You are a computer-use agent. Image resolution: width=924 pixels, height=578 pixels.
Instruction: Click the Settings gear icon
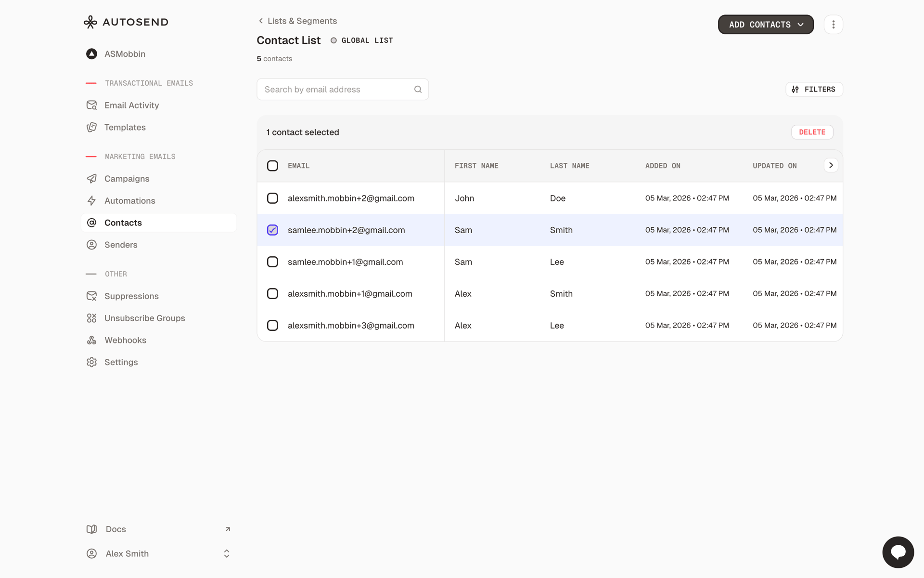click(x=91, y=362)
